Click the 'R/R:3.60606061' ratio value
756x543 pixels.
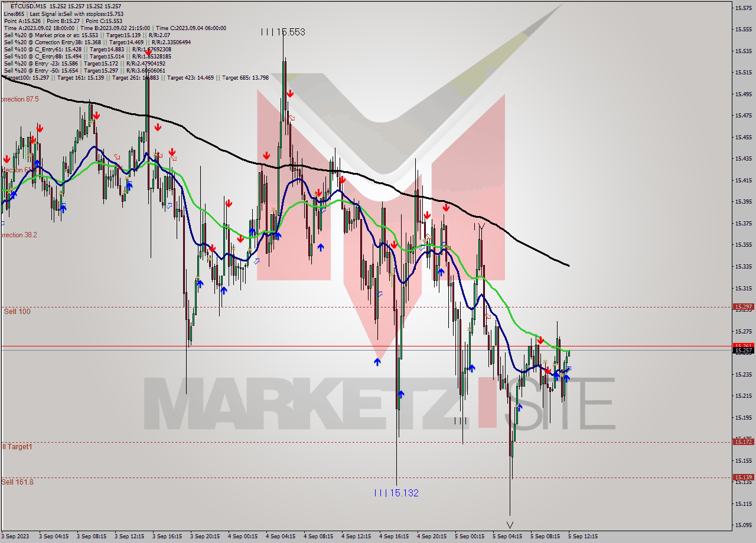[146, 70]
